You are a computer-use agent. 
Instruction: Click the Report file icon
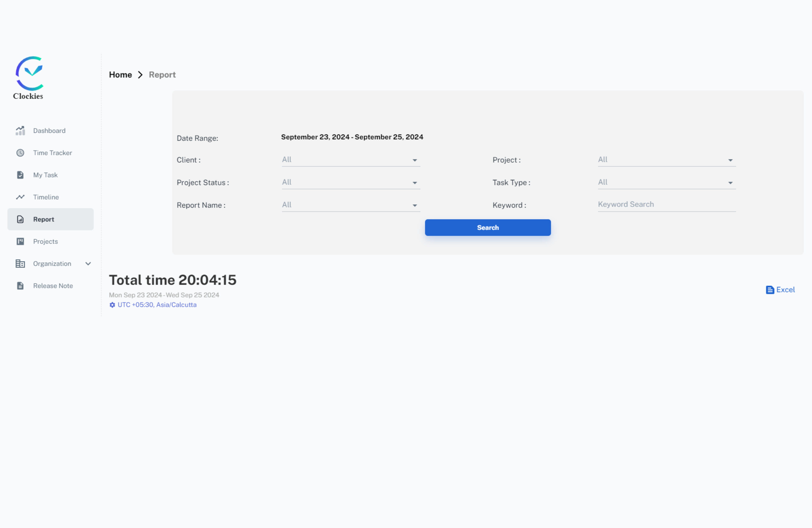(x=20, y=220)
